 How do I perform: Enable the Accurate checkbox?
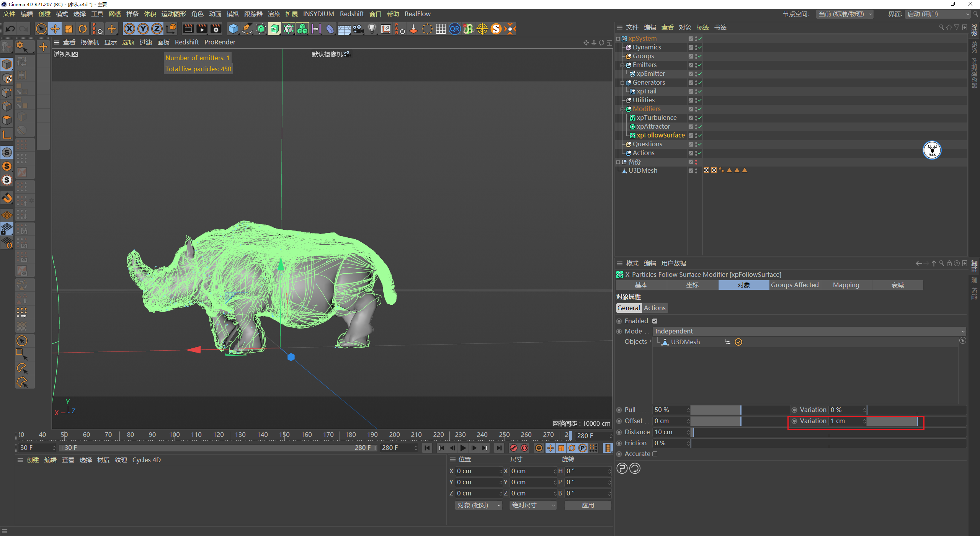pyautogui.click(x=655, y=454)
